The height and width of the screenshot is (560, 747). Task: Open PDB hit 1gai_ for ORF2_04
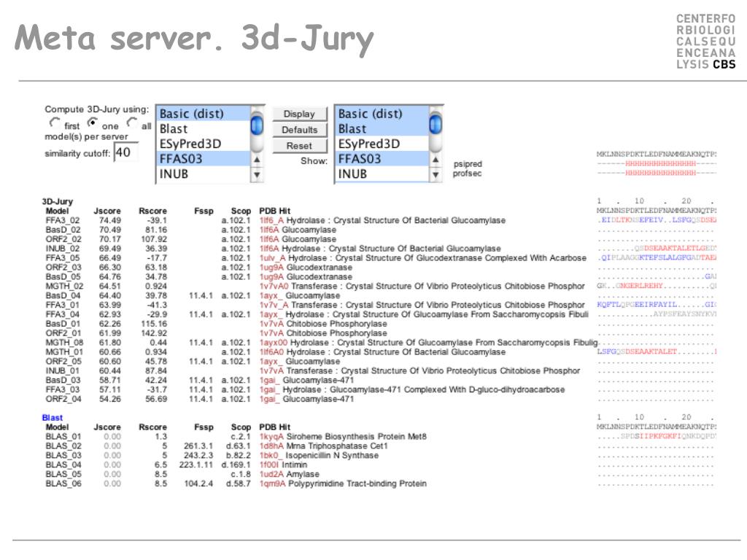point(269,399)
